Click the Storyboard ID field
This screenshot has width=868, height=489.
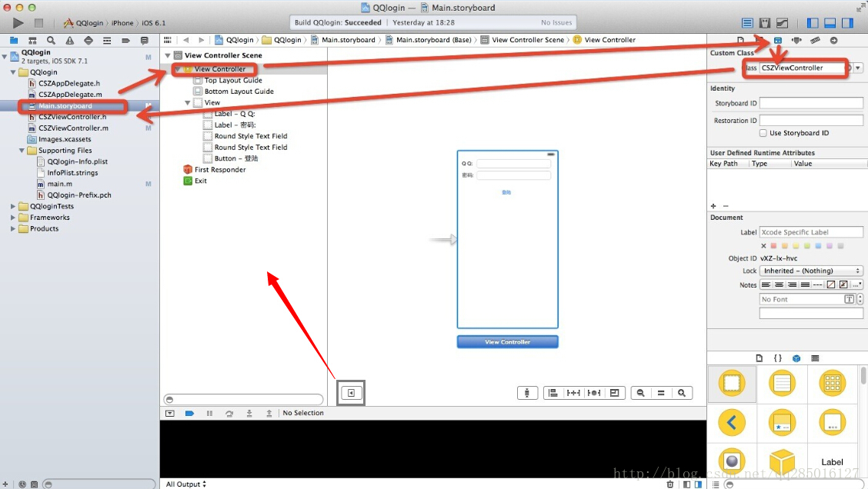click(811, 103)
